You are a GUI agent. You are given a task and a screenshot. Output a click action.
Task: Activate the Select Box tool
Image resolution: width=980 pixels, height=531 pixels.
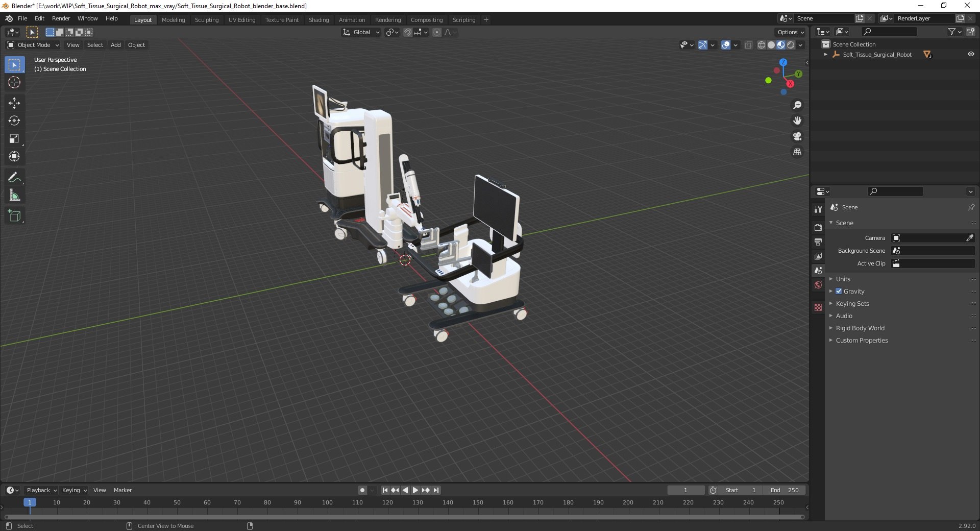(14, 65)
